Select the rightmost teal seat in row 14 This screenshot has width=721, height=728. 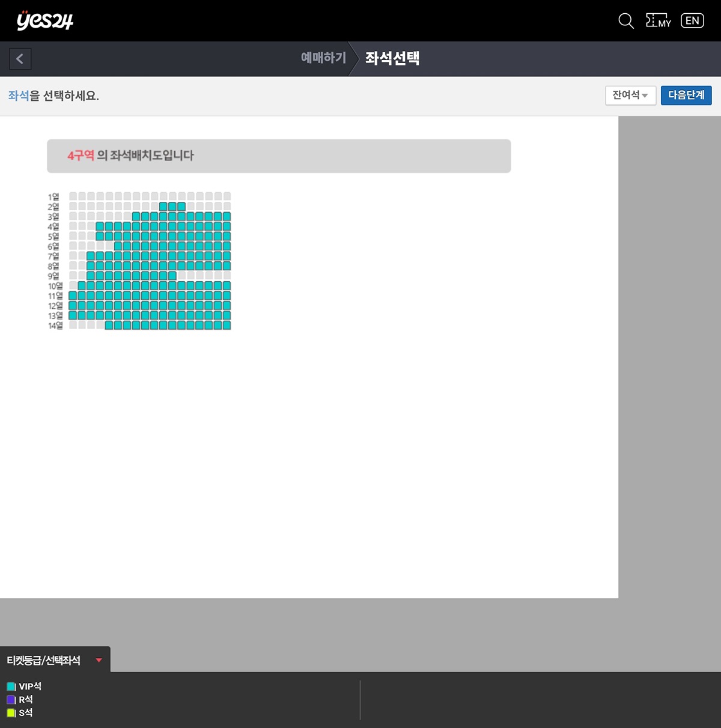pos(227,326)
